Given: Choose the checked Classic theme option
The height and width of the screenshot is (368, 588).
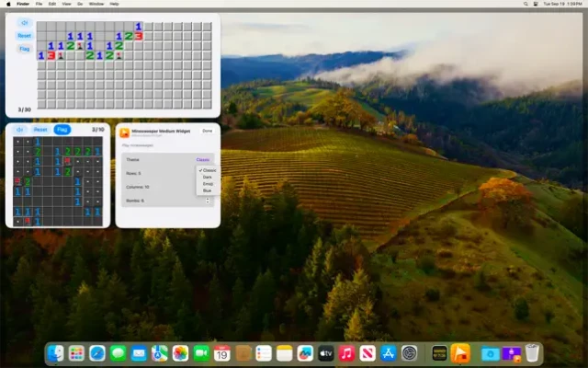Looking at the screenshot, I should click(x=208, y=170).
